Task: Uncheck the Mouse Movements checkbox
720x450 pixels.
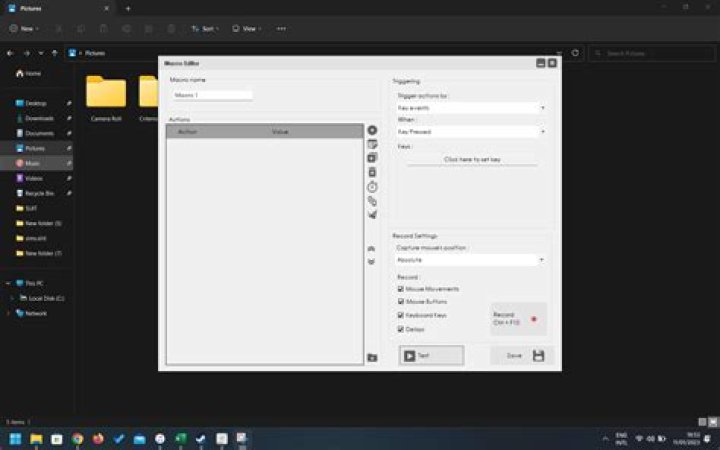Action: coord(401,289)
